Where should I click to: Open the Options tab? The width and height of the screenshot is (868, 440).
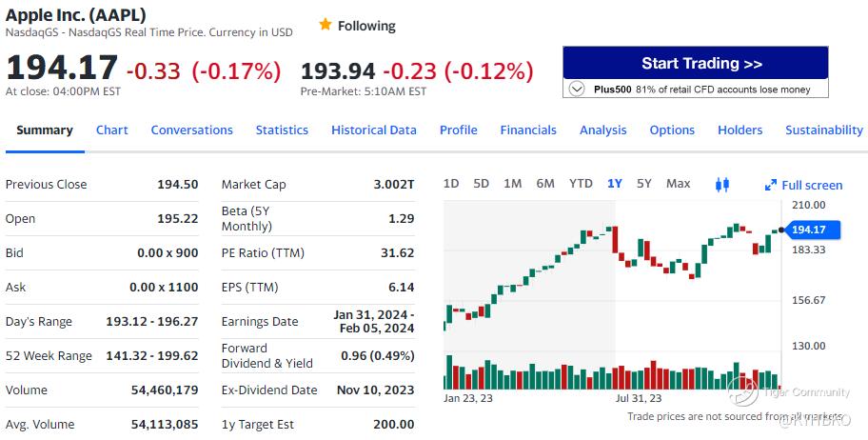pyautogui.click(x=672, y=130)
